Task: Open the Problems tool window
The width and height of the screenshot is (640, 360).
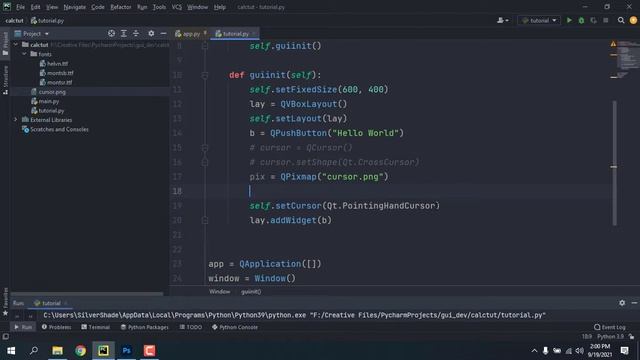Action: pyautogui.click(x=56, y=327)
